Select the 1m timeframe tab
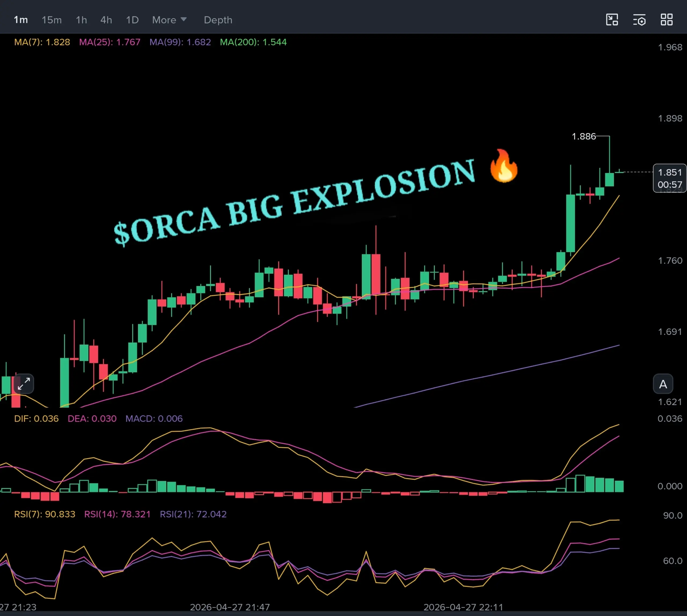 point(21,20)
